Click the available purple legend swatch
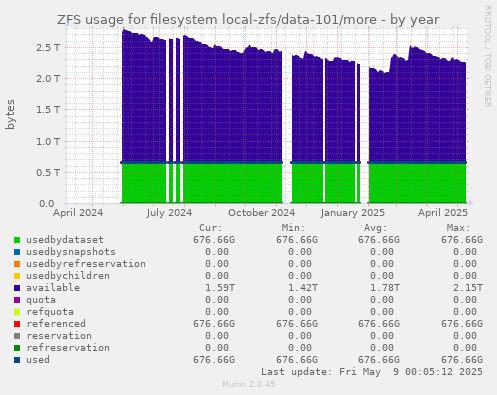The image size is (497, 395). click(x=17, y=288)
